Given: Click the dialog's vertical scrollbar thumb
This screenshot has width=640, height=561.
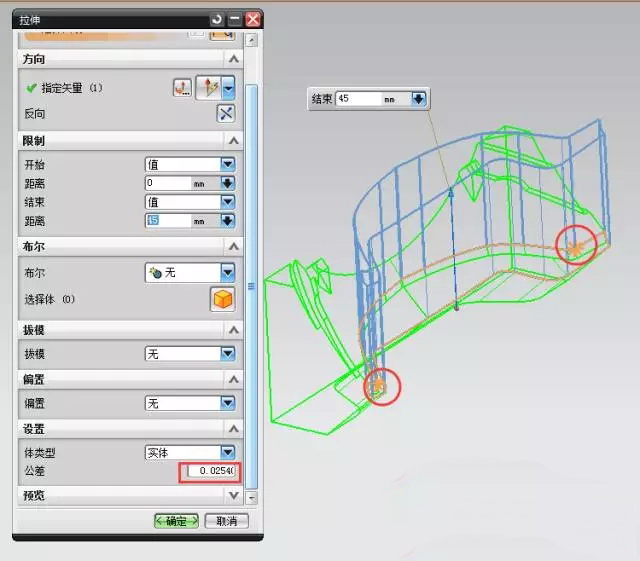Looking at the screenshot, I should pos(252,285).
